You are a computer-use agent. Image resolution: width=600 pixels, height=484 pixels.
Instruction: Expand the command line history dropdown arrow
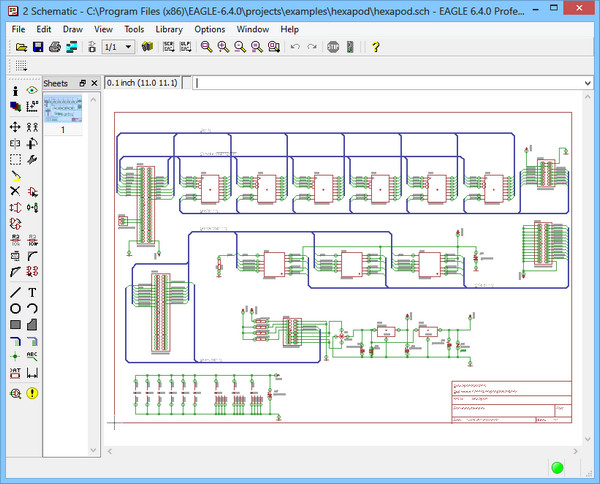pyautogui.click(x=585, y=83)
